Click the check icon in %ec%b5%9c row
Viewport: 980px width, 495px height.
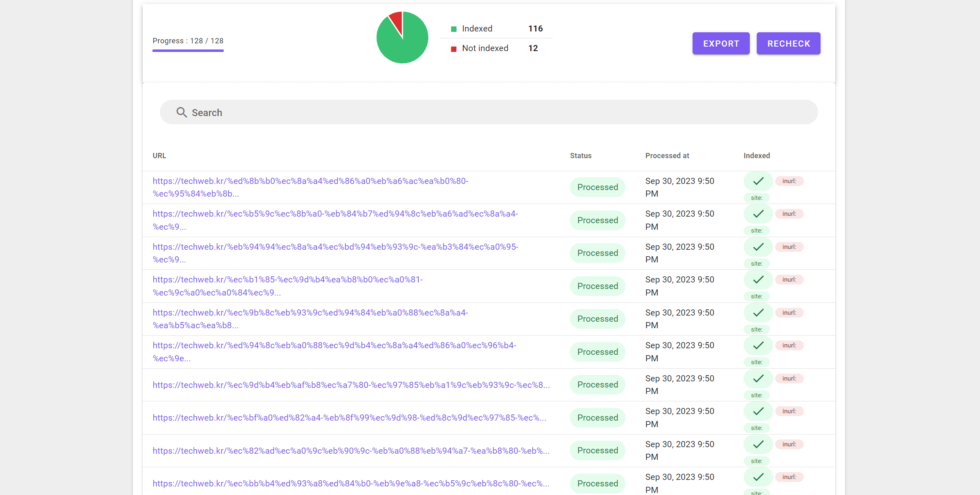758,214
